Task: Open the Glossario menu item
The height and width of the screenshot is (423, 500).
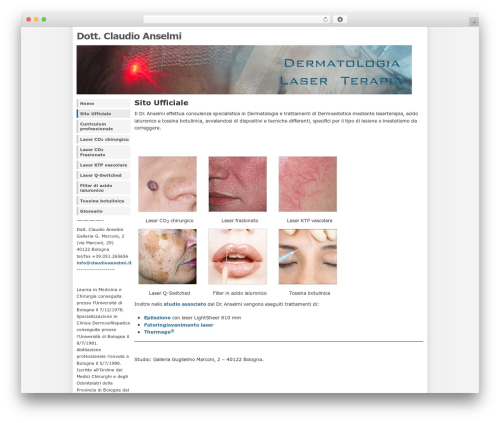Action: click(104, 211)
